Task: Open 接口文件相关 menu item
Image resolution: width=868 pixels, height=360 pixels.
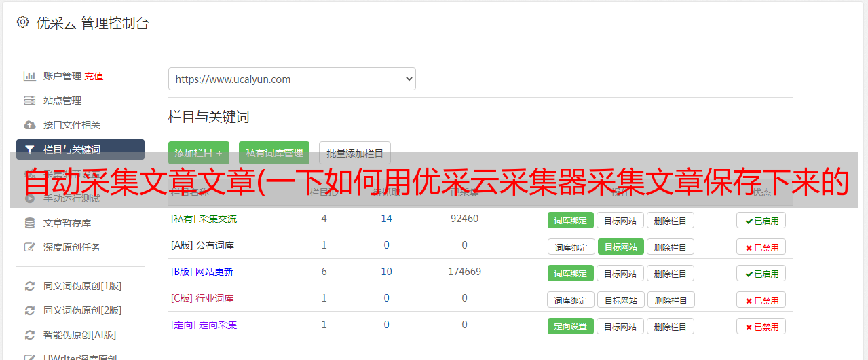Action: (71, 125)
